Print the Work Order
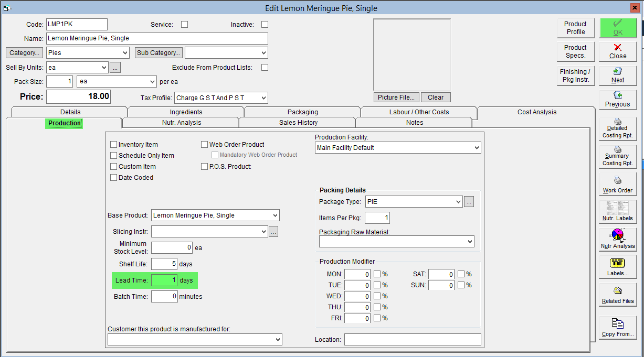This screenshot has width=644, height=357. [x=618, y=183]
